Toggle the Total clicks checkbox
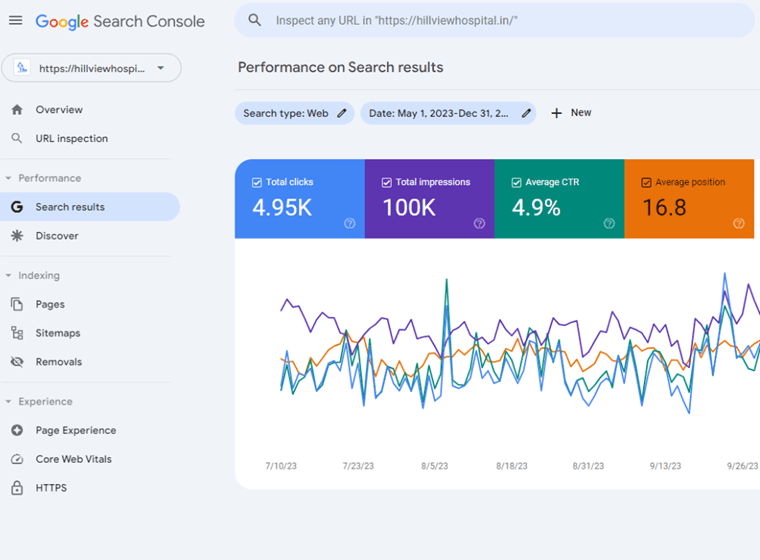The height and width of the screenshot is (560, 760). click(x=257, y=183)
